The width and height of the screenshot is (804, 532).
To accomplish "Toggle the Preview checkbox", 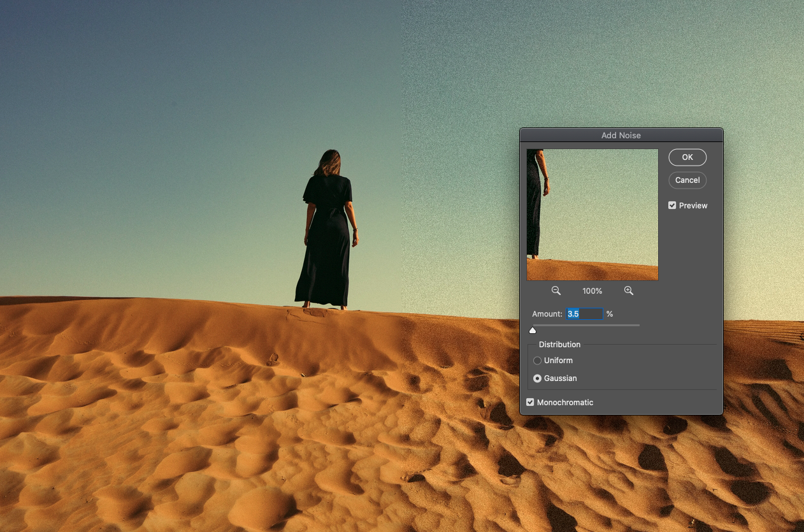I will 672,206.
